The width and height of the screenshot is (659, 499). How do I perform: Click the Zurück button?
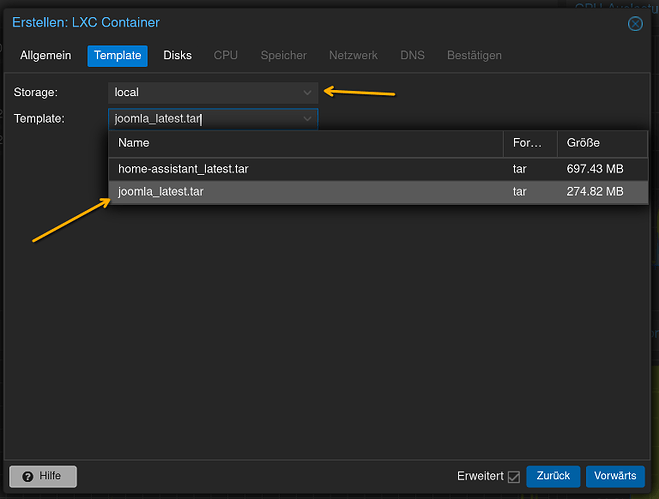tap(553, 476)
